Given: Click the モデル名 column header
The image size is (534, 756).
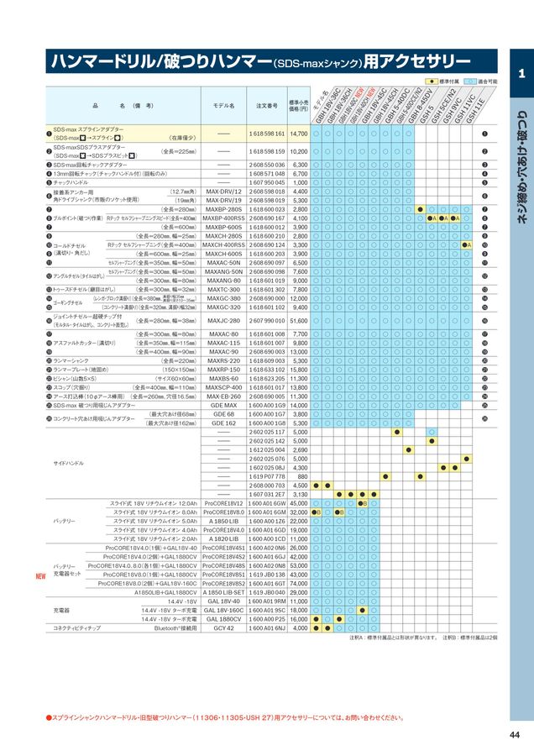Looking at the screenshot, I should click(x=223, y=106).
